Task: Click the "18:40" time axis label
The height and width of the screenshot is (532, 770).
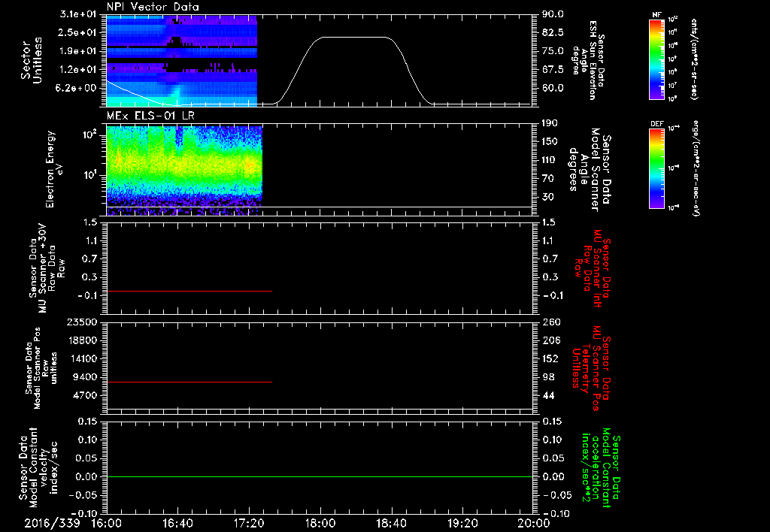Action: pyautogui.click(x=391, y=523)
